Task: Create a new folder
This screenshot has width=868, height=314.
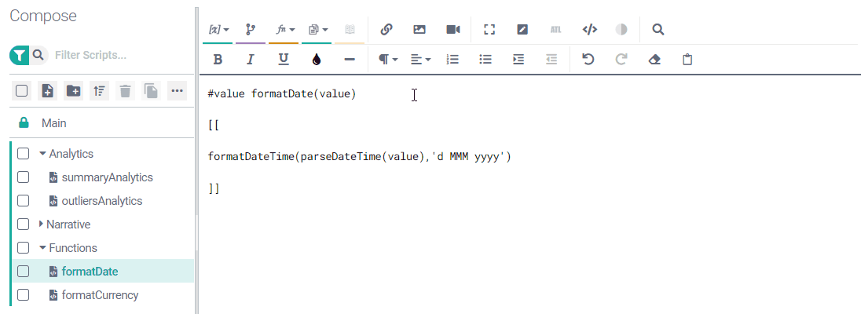Action: [74, 90]
